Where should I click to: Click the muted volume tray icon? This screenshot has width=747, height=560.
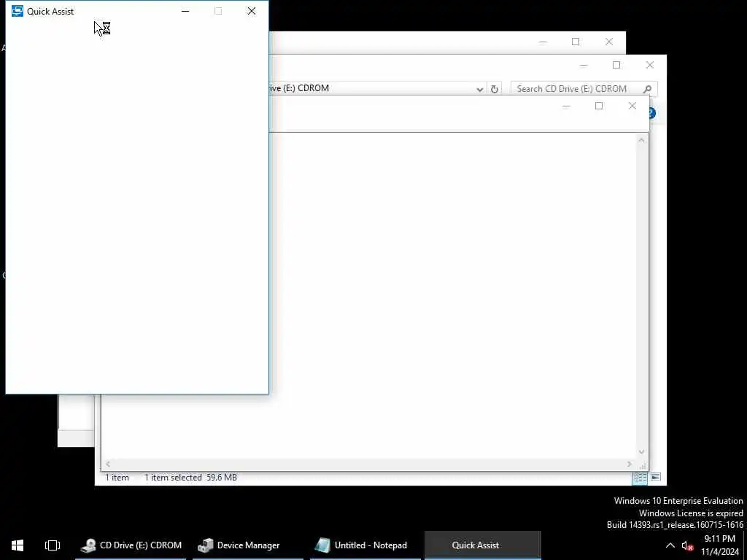[x=687, y=545]
